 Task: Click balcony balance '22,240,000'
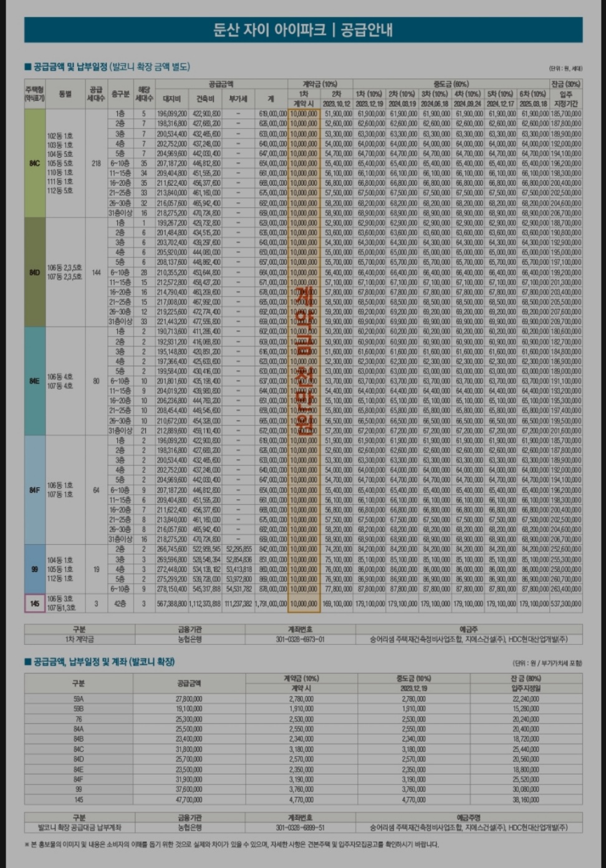coord(526,699)
